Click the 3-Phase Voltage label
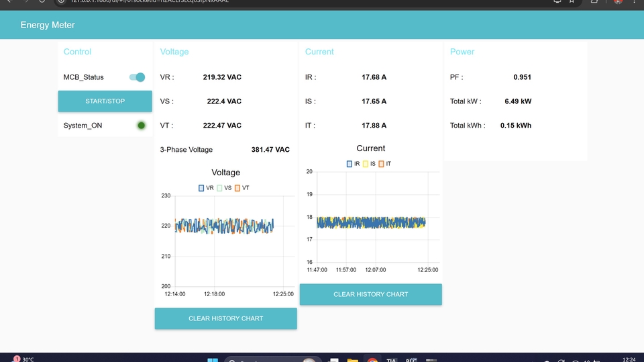644x362 pixels. pos(186,150)
